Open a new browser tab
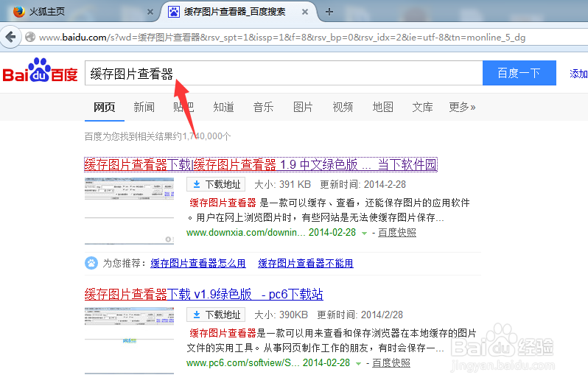 coord(329,12)
